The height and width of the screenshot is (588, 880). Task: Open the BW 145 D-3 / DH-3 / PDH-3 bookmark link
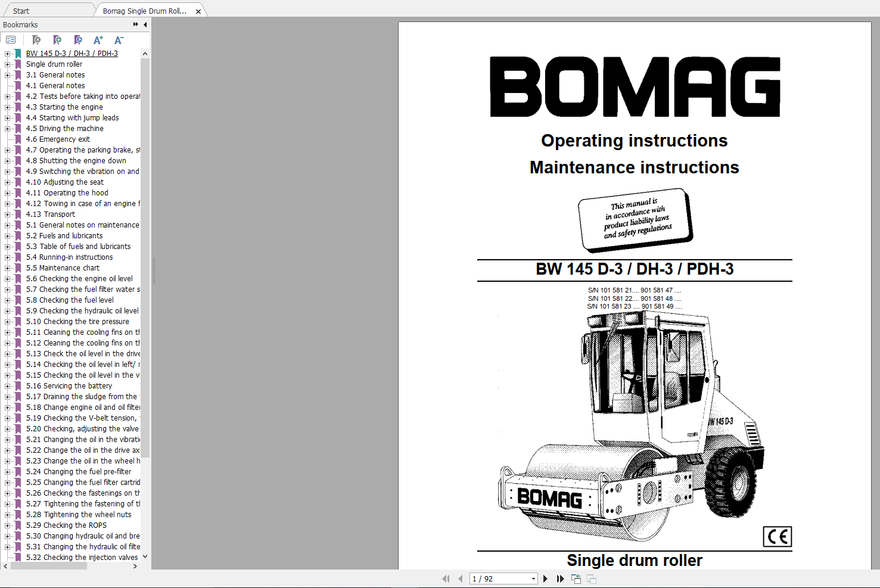click(x=71, y=54)
